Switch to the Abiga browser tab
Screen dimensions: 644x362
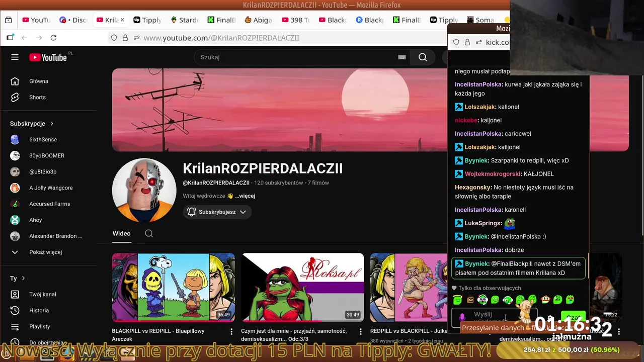coord(258,20)
